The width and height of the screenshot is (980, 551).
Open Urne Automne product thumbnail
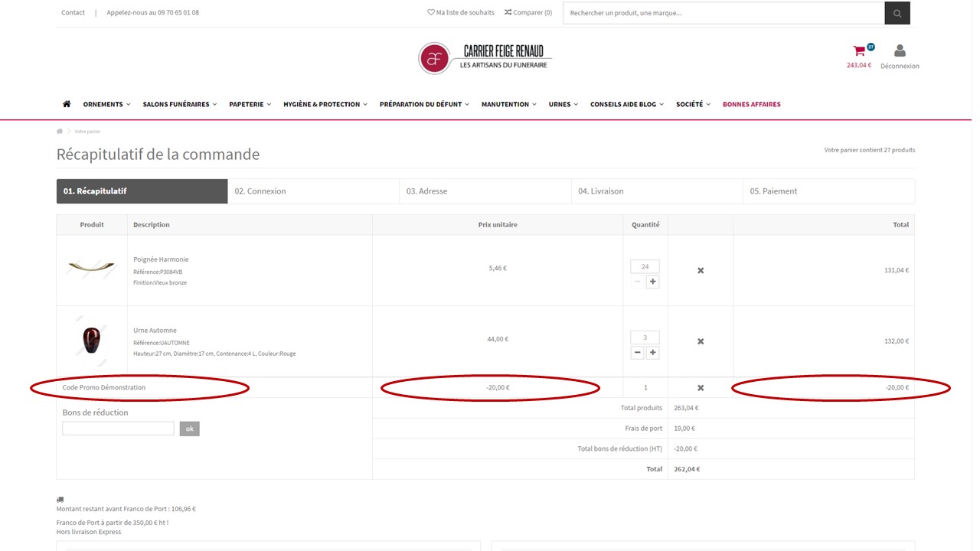point(92,341)
